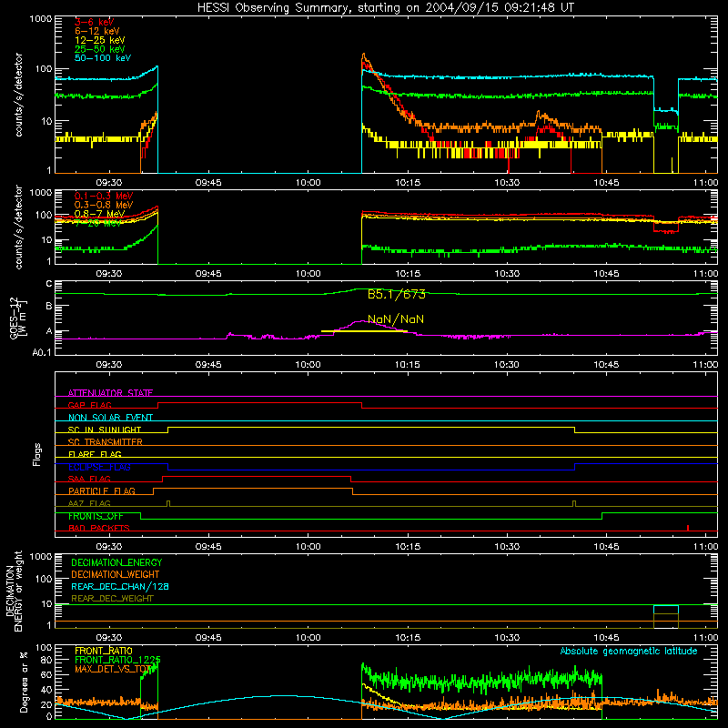Select the orange 6-12 keV legend label
The image size is (728, 728).
pyautogui.click(x=97, y=31)
